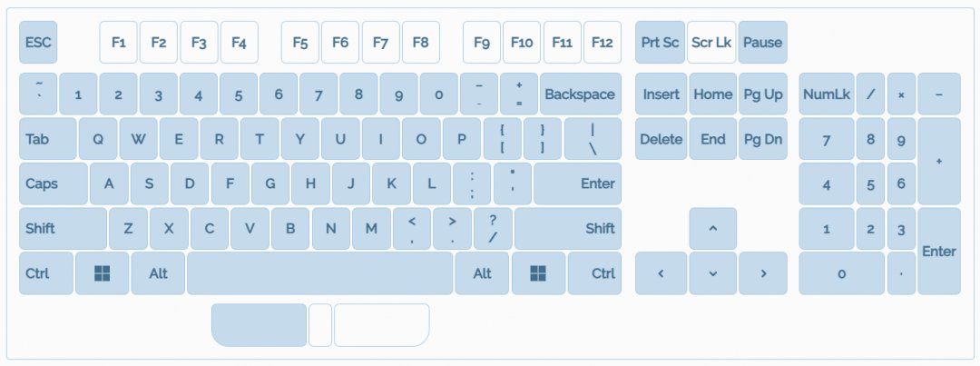Click the numpad plus key
Screen dimensions: 980x366
[x=938, y=161]
